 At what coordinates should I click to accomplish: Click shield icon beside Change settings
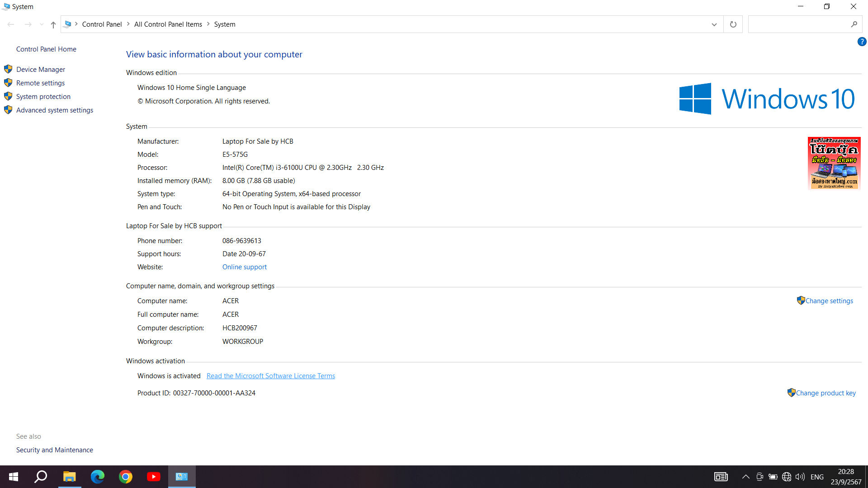[801, 300]
